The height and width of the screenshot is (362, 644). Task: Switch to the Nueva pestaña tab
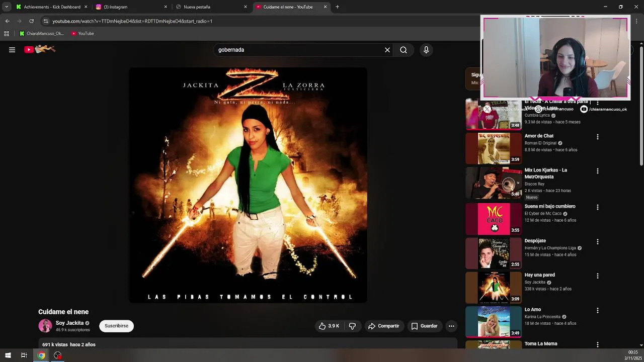(210, 7)
